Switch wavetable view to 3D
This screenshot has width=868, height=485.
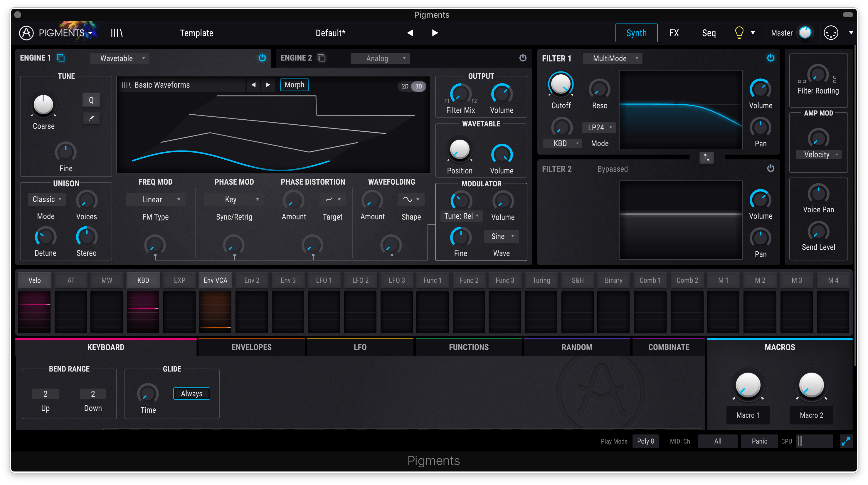[x=418, y=86]
